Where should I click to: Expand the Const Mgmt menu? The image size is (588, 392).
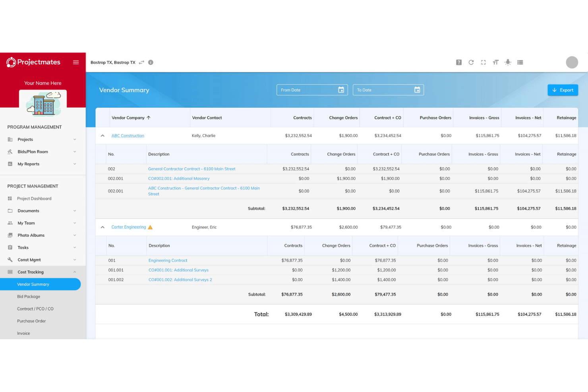click(x=43, y=260)
